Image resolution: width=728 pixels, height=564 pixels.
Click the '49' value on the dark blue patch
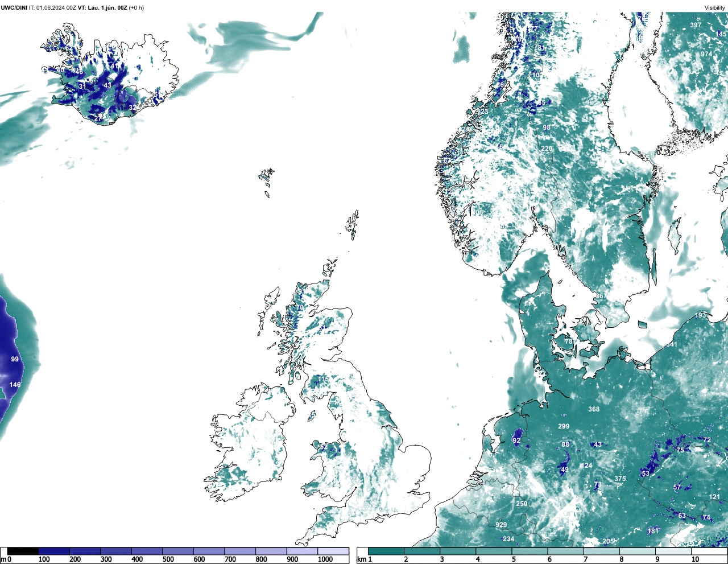(x=564, y=470)
